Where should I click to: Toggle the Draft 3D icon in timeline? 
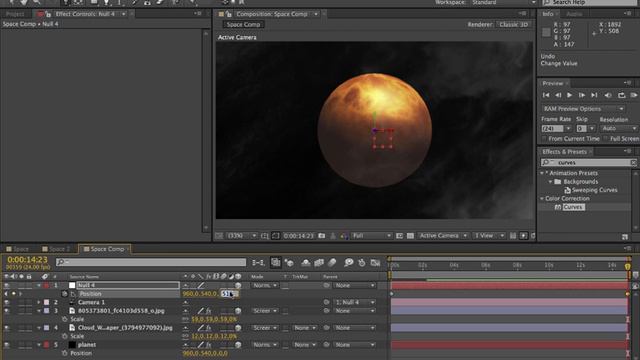coord(289,263)
